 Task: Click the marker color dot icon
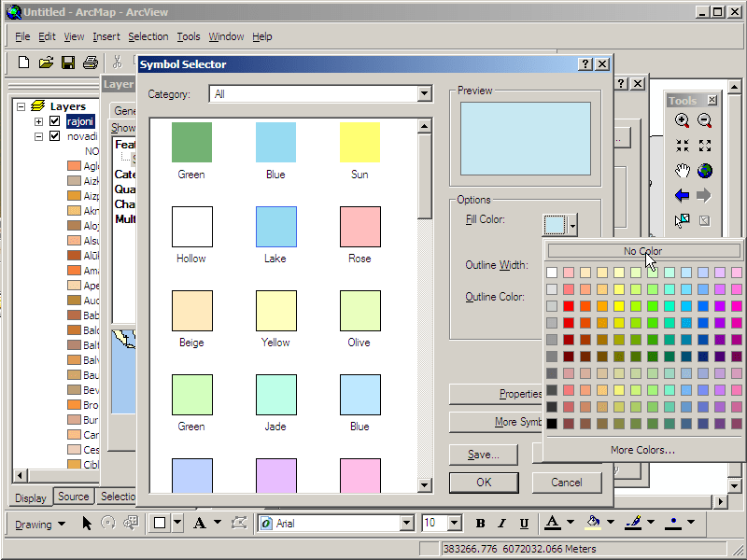(x=673, y=523)
